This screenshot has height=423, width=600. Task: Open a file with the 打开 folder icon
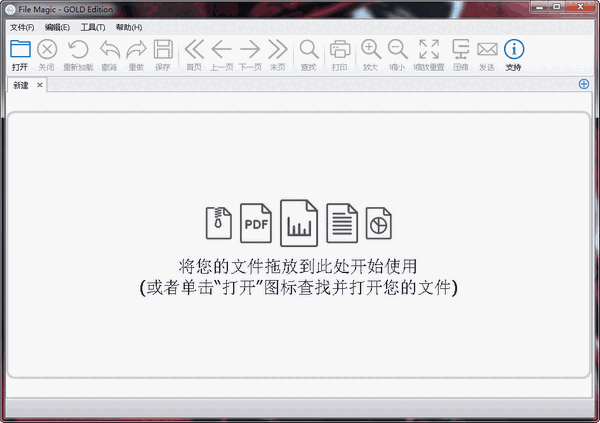(x=20, y=49)
